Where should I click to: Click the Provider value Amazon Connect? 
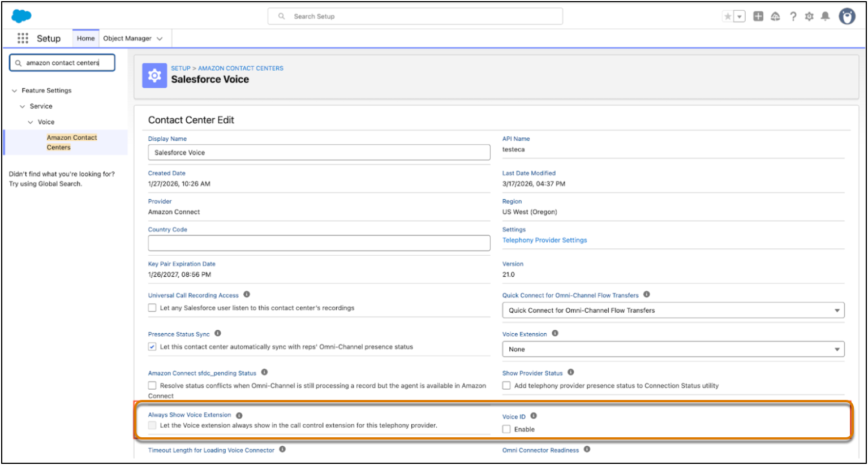pyautogui.click(x=174, y=212)
